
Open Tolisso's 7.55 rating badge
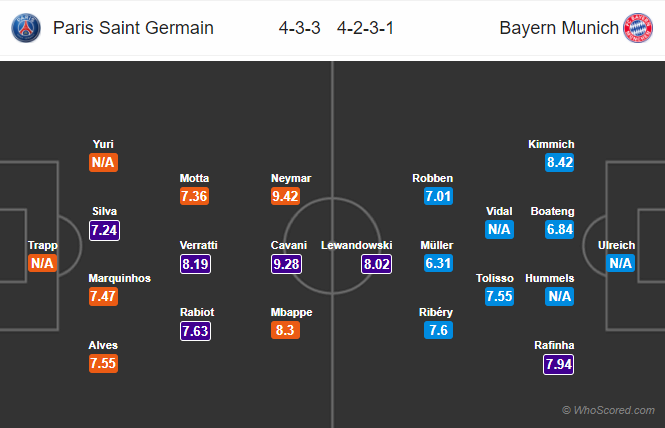(x=499, y=296)
